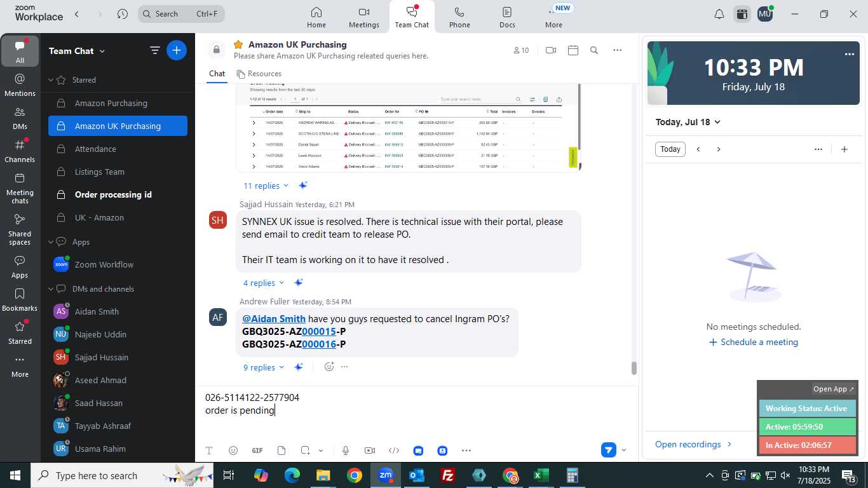Viewport: 868px width, 488px height.
Task: Expand the 4 replies thread
Action: pos(264,283)
